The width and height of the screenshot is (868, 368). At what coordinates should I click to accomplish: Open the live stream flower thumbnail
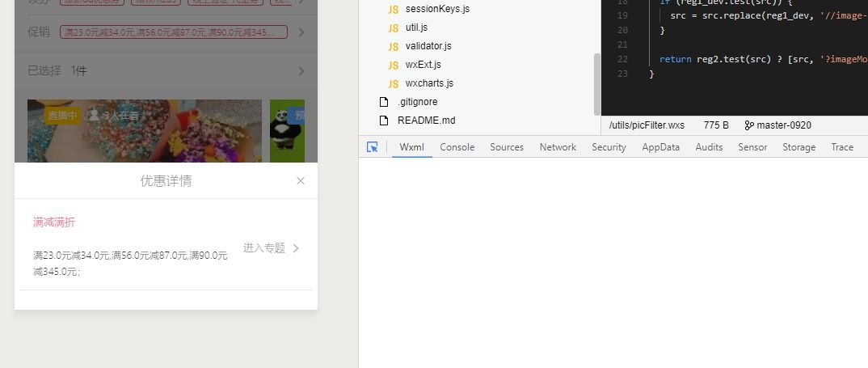click(x=145, y=131)
